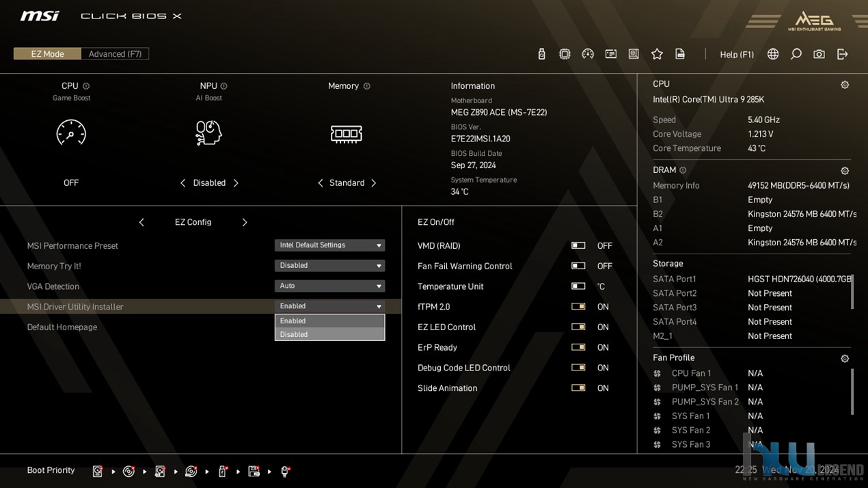The height and width of the screenshot is (488, 868).
Task: Select the Default Homepage row
Action: tap(201, 327)
